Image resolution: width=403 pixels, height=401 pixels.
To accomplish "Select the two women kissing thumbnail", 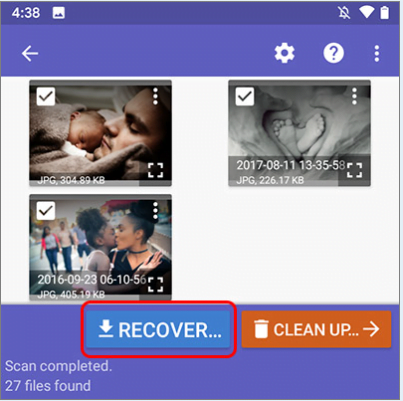I will click(x=100, y=247).
